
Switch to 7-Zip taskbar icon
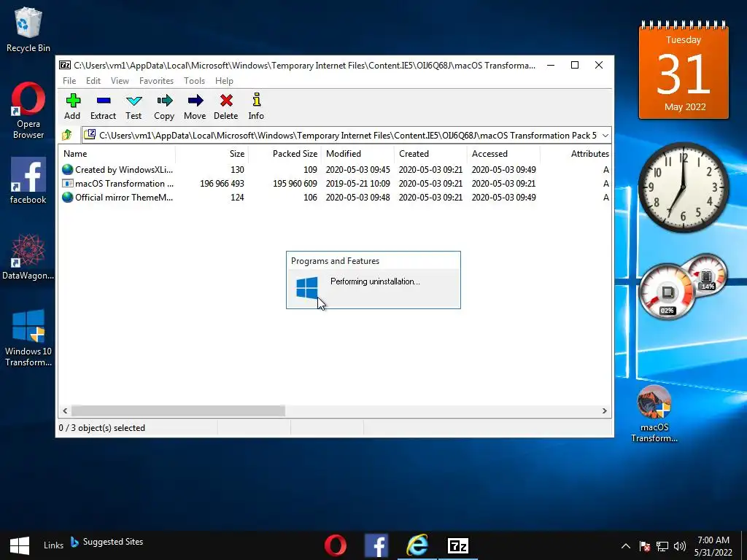tap(458, 545)
